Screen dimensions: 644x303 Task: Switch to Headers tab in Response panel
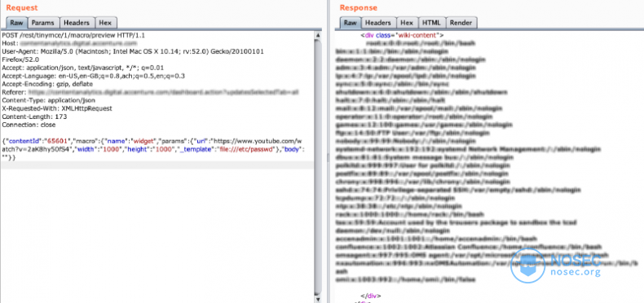click(x=378, y=23)
